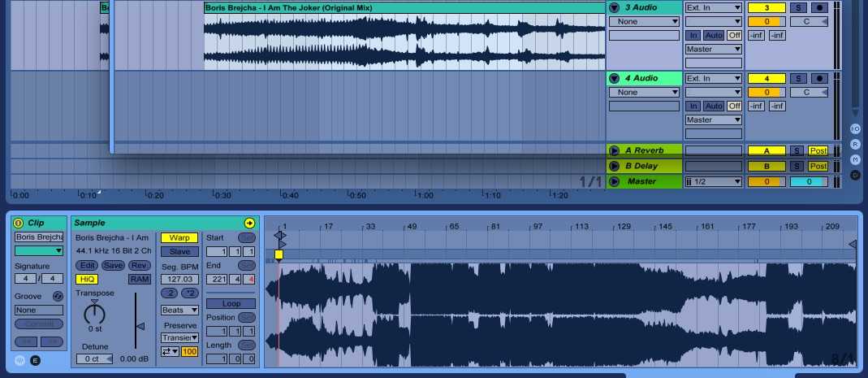
Task: Click the Groove hot-swap icon
Action: [x=58, y=297]
